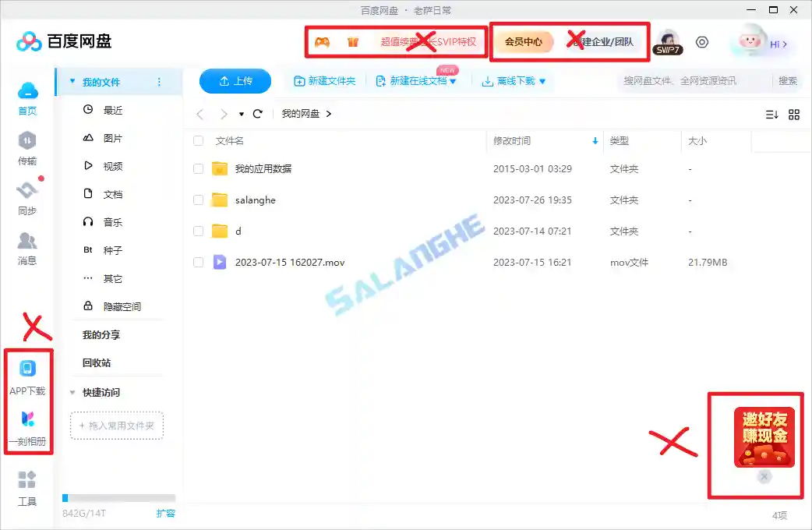
Task: Collapse the 快捷访问 section
Action: pos(72,392)
